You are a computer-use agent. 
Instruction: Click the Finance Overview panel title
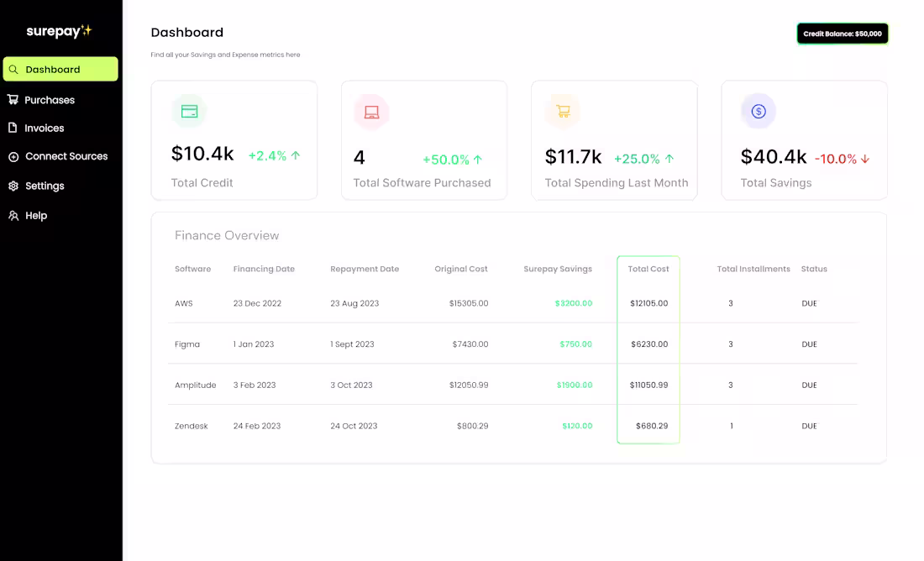[226, 235]
